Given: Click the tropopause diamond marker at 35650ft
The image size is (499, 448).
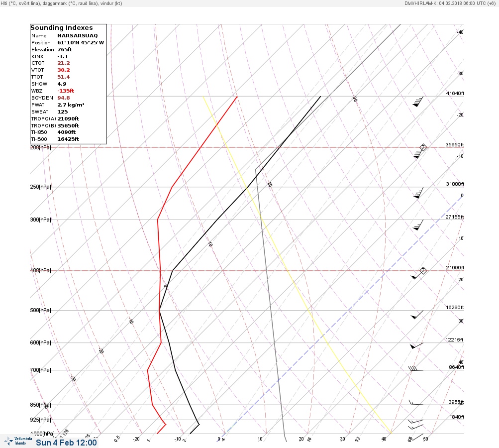Looking at the screenshot, I should click(x=423, y=147).
